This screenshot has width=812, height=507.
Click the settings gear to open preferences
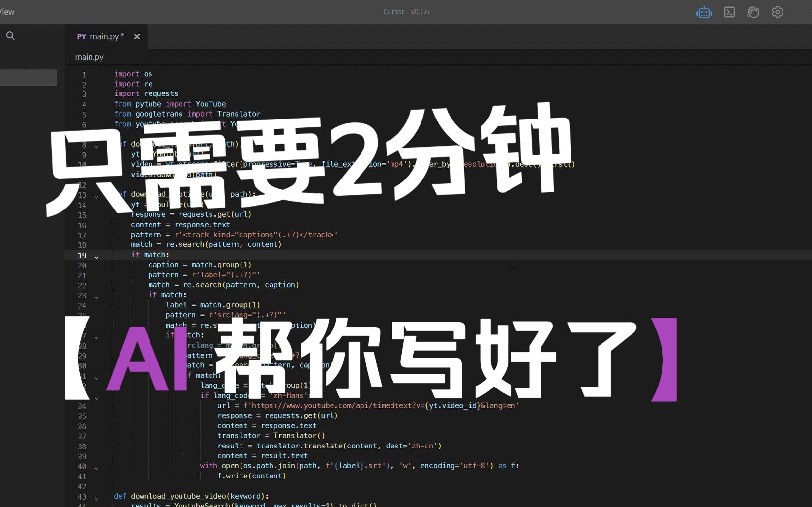point(777,12)
